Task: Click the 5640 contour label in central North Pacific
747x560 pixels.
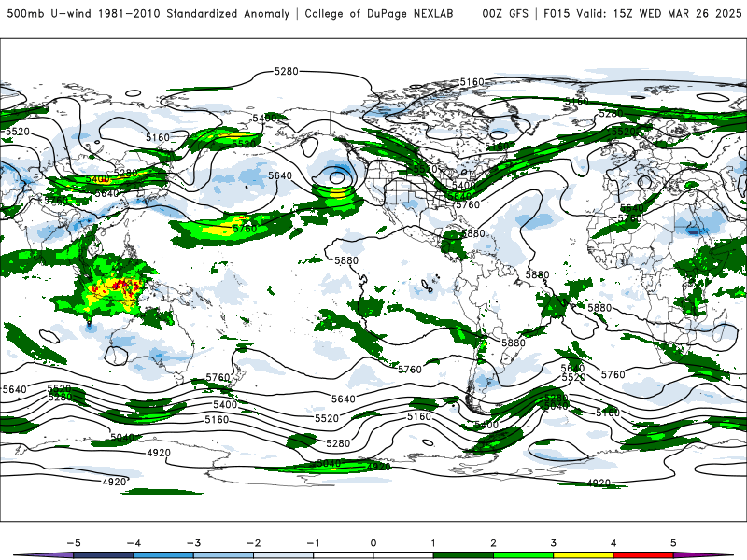Action: [x=280, y=175]
